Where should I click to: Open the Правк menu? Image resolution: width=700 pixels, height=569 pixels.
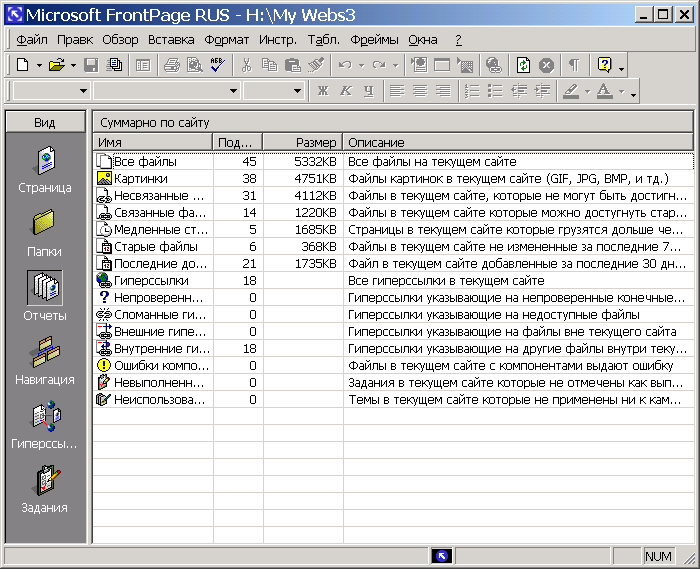point(75,40)
